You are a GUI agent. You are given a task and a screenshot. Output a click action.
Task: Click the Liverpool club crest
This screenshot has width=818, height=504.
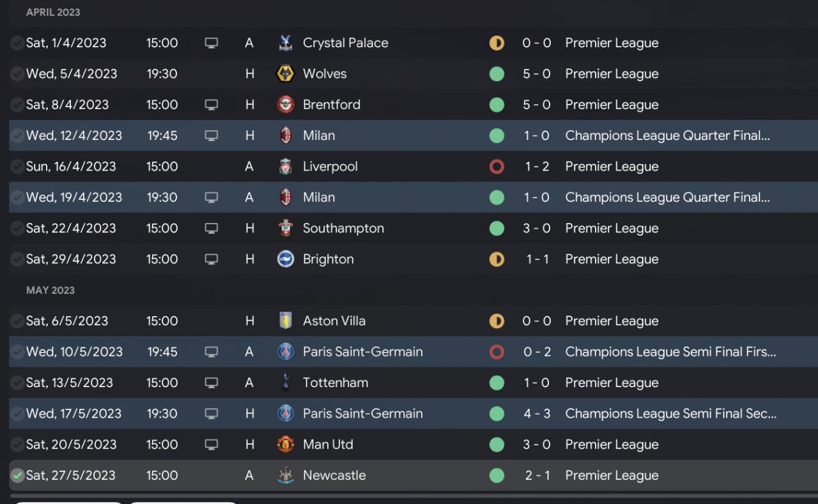pyautogui.click(x=285, y=167)
